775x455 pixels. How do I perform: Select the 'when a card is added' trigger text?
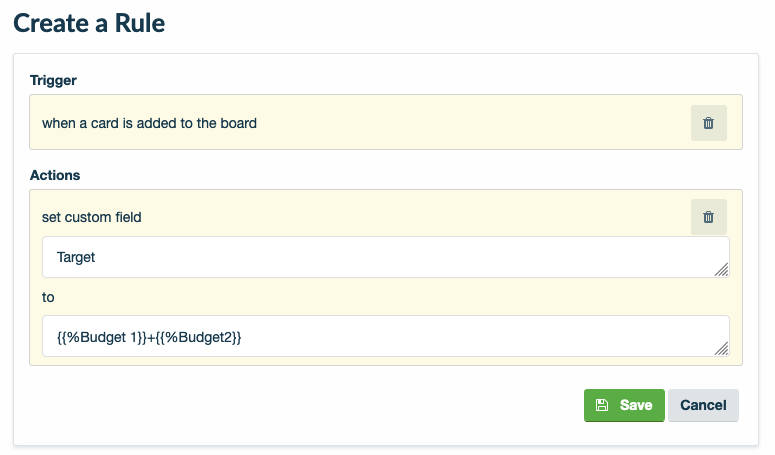click(x=149, y=123)
